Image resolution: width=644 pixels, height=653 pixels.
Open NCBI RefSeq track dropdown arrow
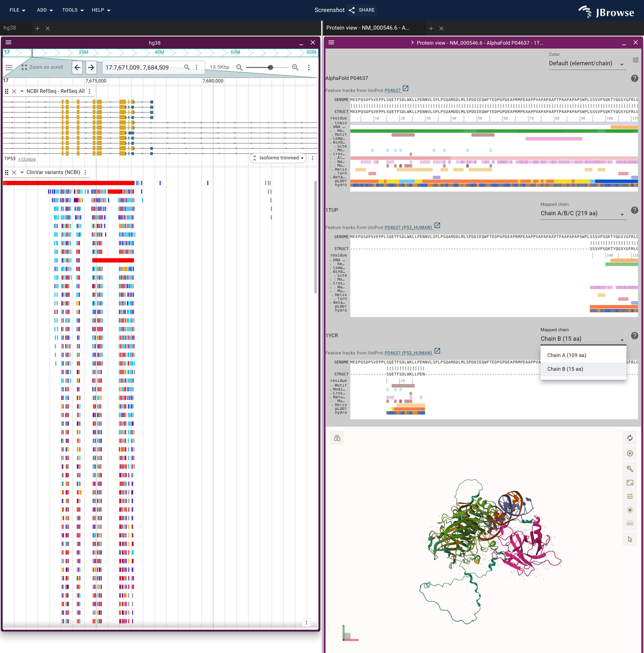point(22,91)
